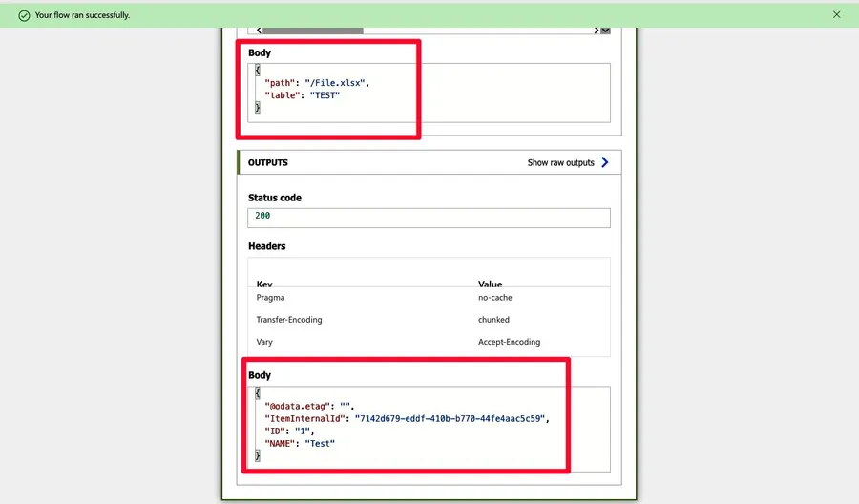Image resolution: width=859 pixels, height=504 pixels.
Task: Click the horizontal scrollbar left arrow
Action: [258, 31]
